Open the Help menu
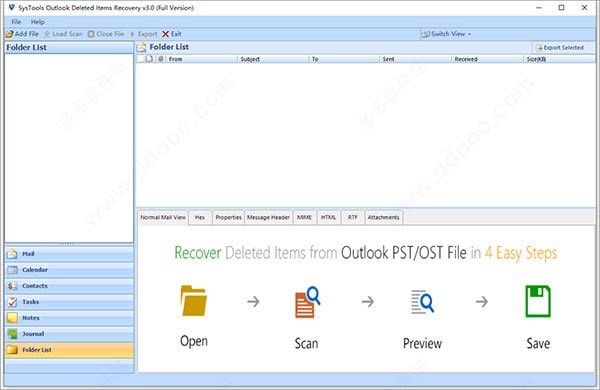Screen dimensions: 600x390 point(38,22)
